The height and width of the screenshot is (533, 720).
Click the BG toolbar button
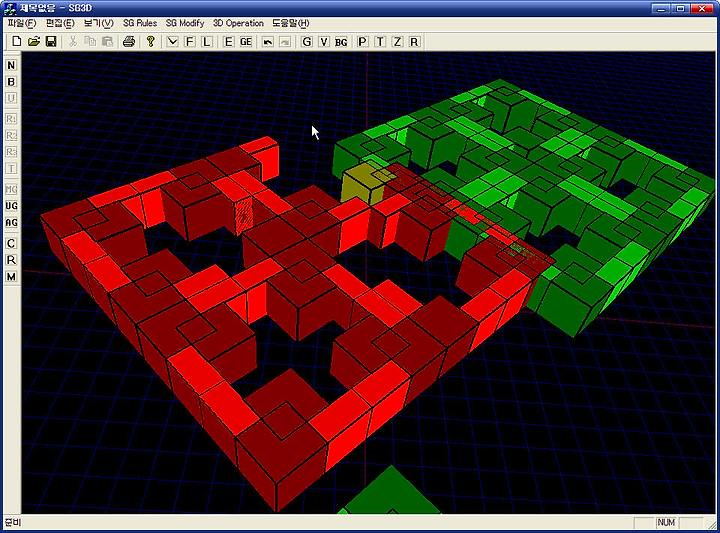(341, 42)
